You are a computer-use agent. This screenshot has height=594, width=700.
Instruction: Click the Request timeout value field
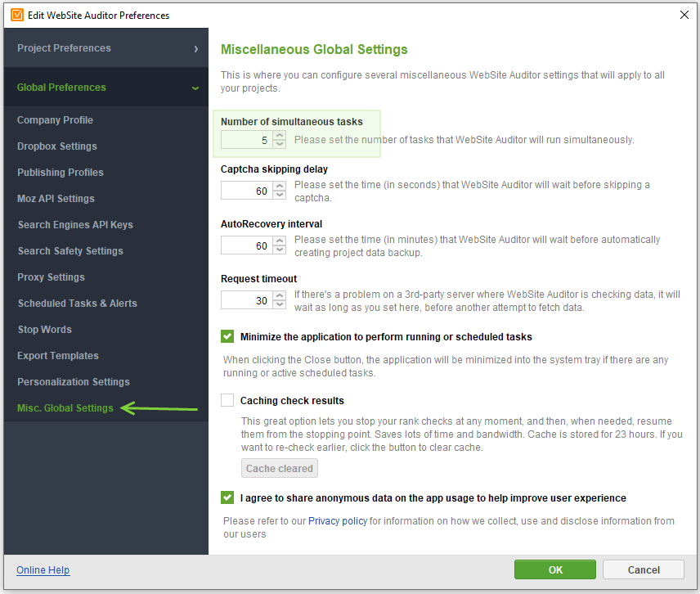[246, 300]
